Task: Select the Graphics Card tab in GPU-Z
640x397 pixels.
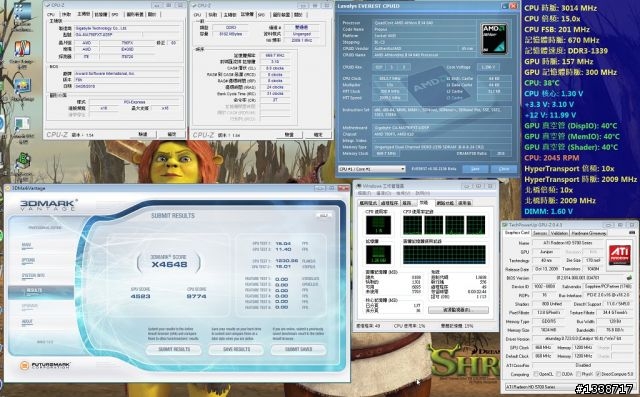Action: click(517, 233)
